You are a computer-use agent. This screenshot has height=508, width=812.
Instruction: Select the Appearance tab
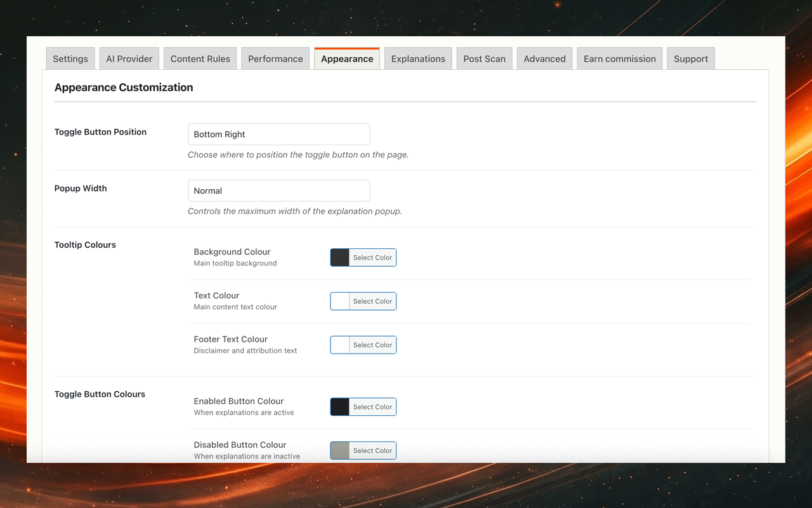coord(347,58)
